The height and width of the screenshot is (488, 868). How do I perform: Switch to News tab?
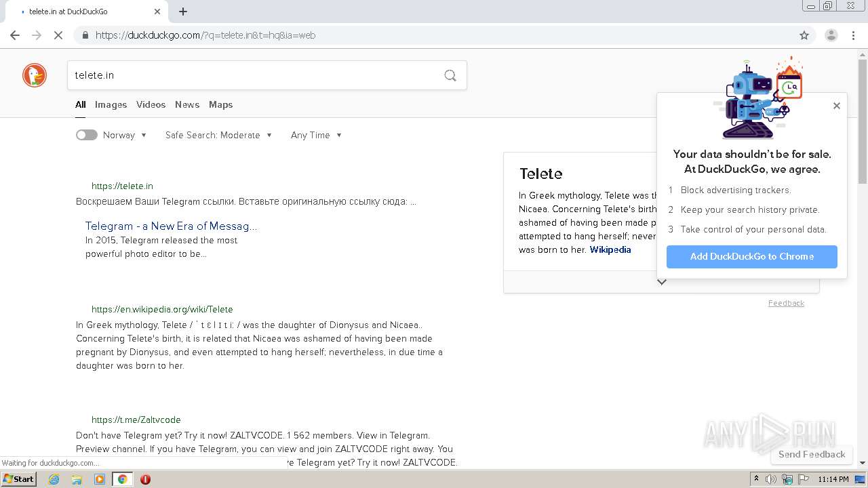tap(187, 104)
